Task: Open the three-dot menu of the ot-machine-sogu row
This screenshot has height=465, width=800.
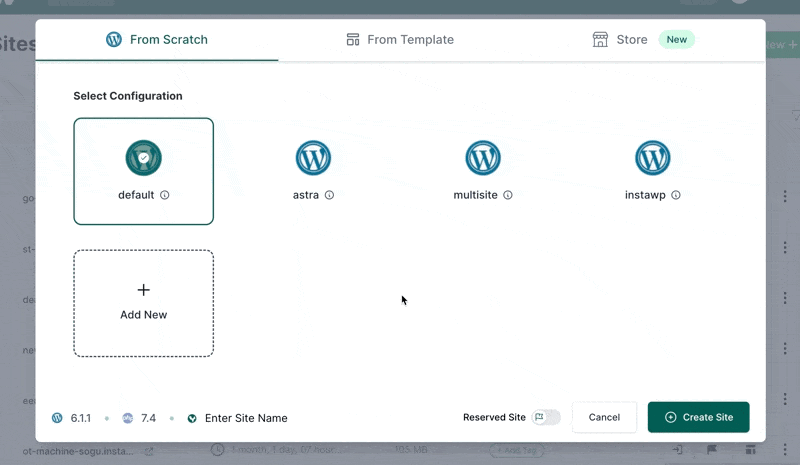Action: [x=785, y=450]
